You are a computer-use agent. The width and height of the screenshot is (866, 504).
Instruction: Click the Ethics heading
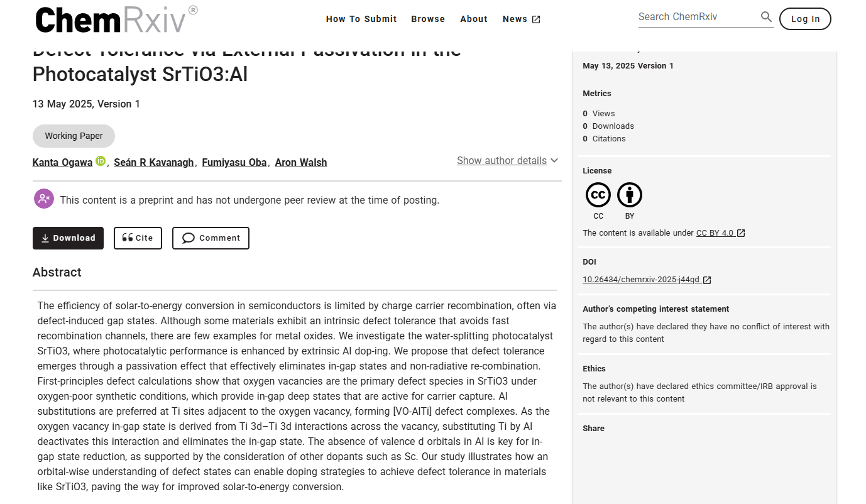coord(594,369)
